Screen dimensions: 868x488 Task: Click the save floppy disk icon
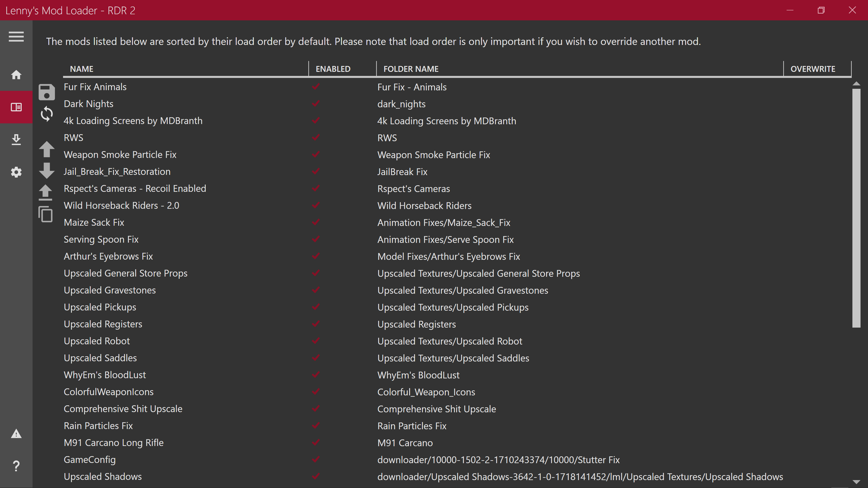click(47, 92)
